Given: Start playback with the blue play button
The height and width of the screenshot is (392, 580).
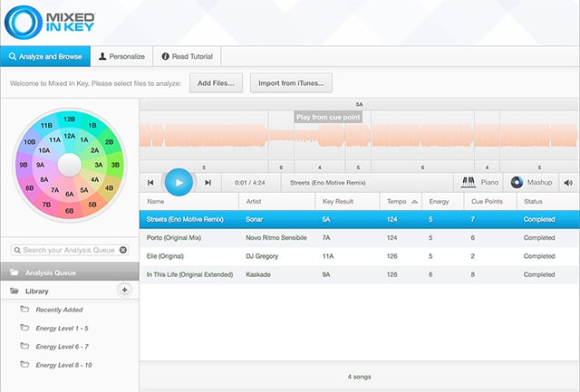Looking at the screenshot, I should pyautogui.click(x=179, y=182).
